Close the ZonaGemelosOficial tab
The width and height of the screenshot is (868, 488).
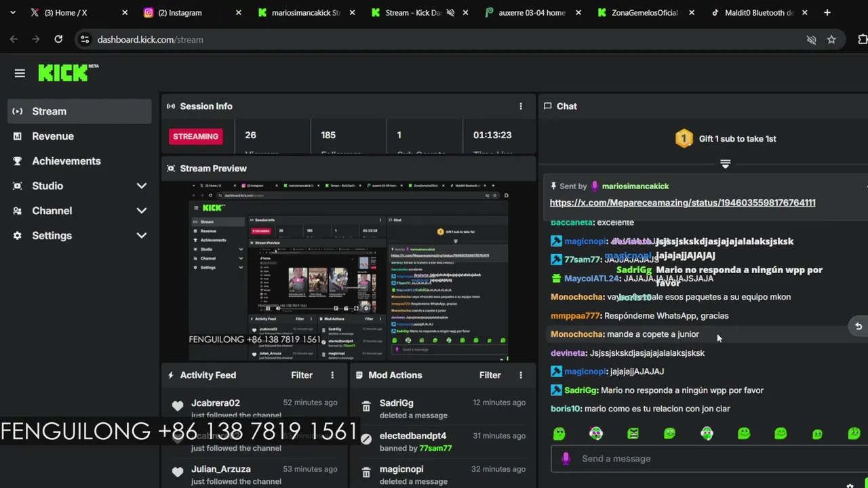click(692, 12)
